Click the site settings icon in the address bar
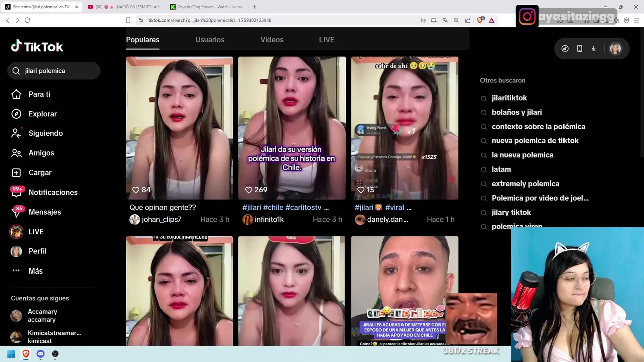This screenshot has height=362, width=644. pos(141,20)
